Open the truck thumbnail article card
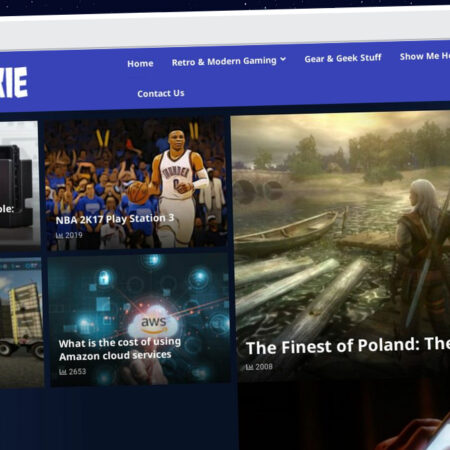The width and height of the screenshot is (450, 450). [21, 323]
